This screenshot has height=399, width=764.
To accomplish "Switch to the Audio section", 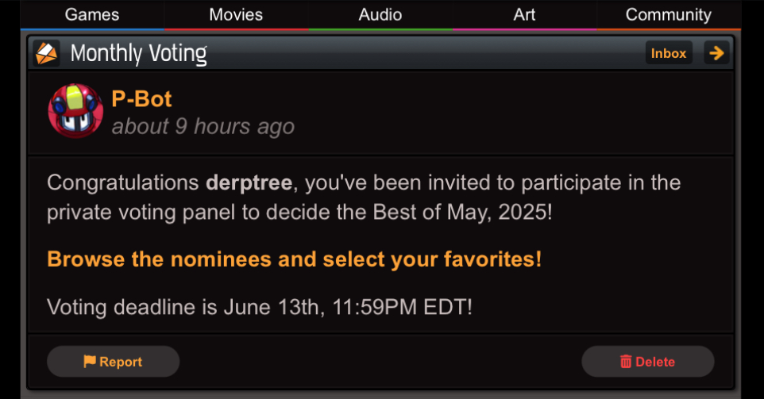I will click(381, 15).
